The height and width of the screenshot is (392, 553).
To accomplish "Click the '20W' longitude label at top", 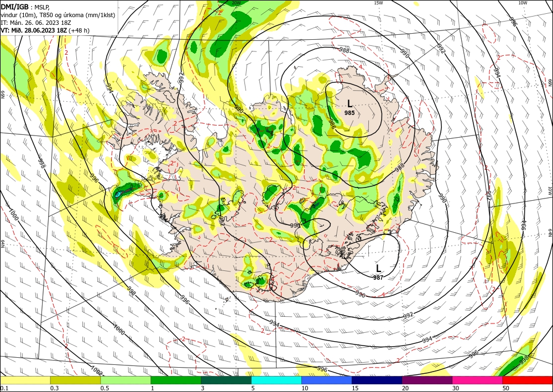I will pos(237,3).
